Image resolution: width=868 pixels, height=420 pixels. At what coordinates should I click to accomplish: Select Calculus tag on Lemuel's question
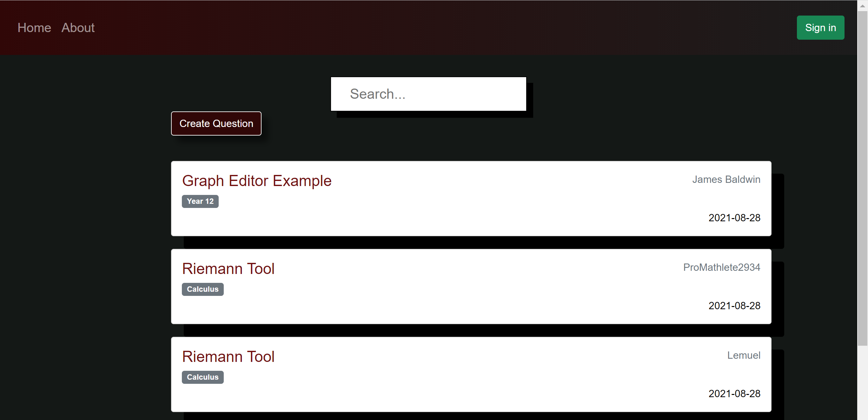pyautogui.click(x=202, y=377)
